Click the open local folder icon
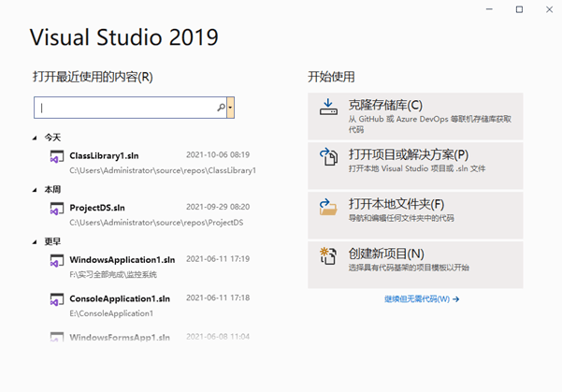 click(x=328, y=207)
